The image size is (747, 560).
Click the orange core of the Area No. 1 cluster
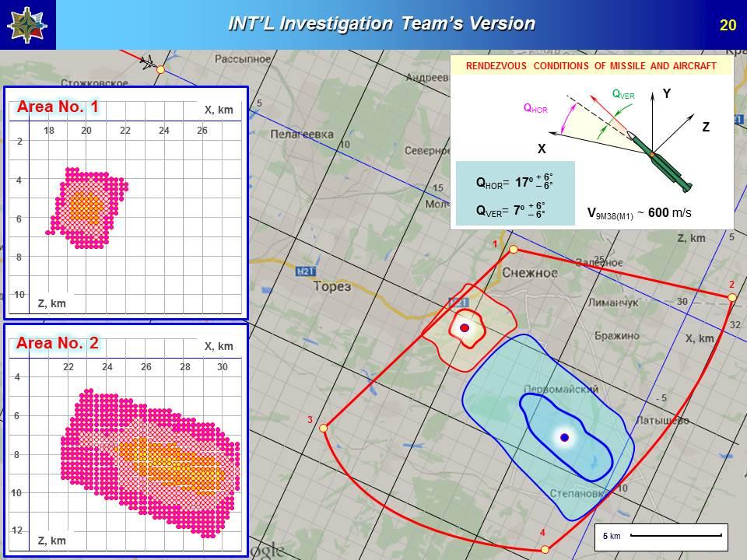pyautogui.click(x=86, y=208)
